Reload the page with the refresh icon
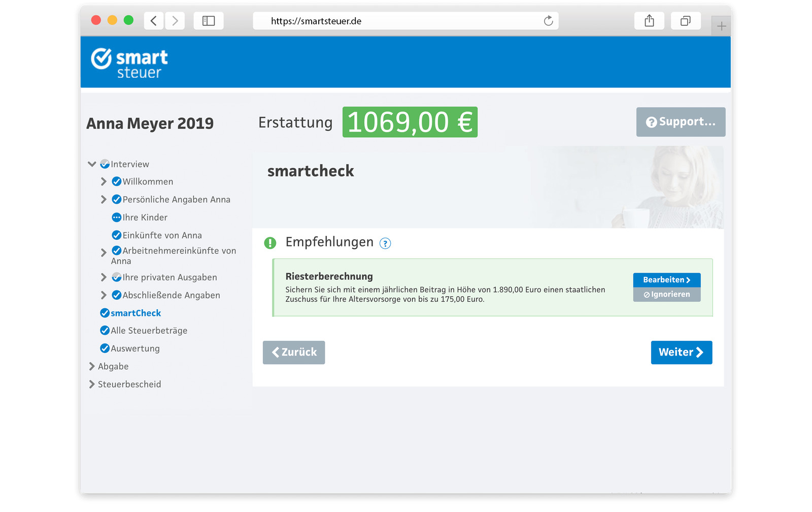This screenshot has height=512, width=812. click(x=548, y=21)
